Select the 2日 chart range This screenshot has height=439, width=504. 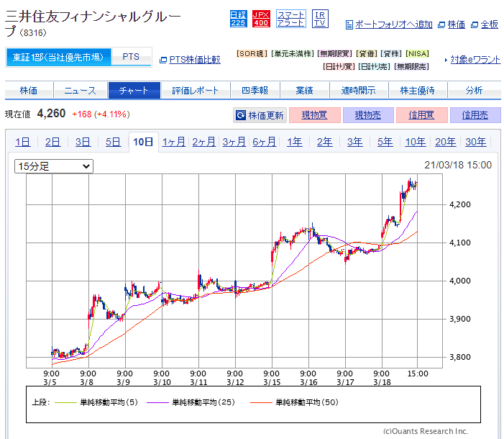pos(52,142)
